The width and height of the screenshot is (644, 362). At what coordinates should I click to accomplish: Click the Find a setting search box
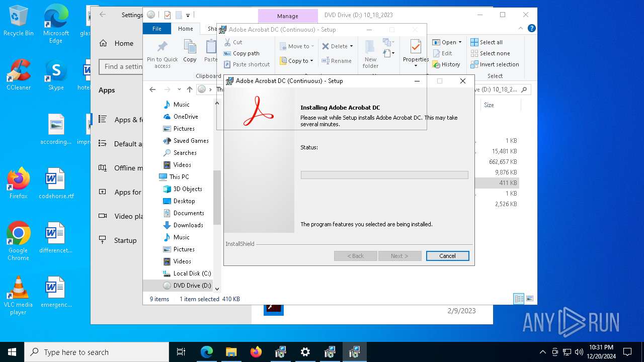tap(121, 66)
